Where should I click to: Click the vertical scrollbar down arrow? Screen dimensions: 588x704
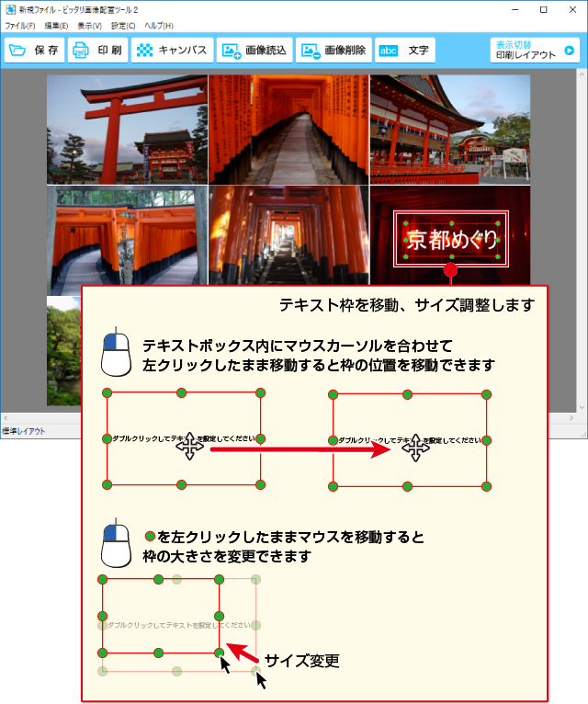582,408
